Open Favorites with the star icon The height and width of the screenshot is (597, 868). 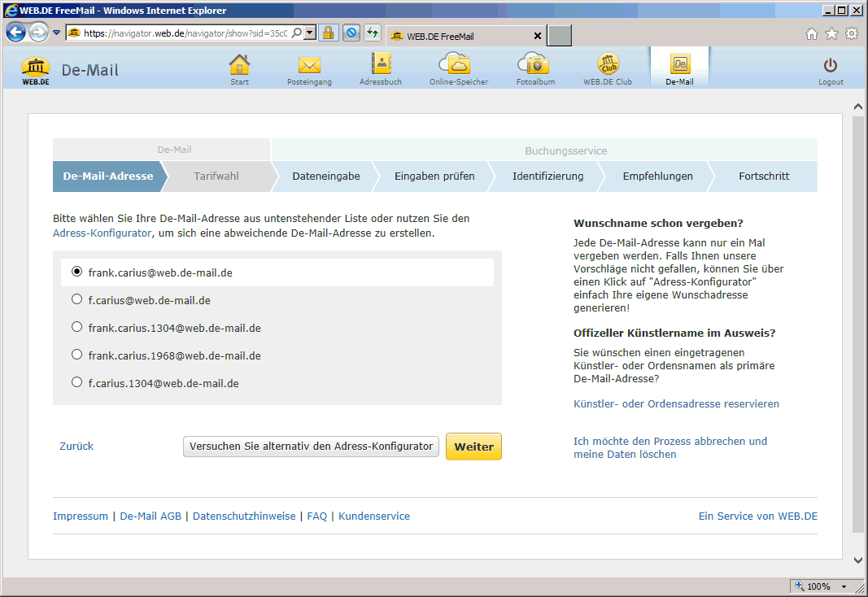(831, 33)
